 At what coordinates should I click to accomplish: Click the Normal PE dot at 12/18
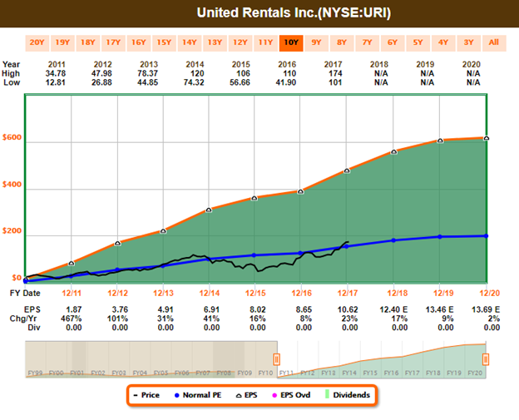(393, 240)
